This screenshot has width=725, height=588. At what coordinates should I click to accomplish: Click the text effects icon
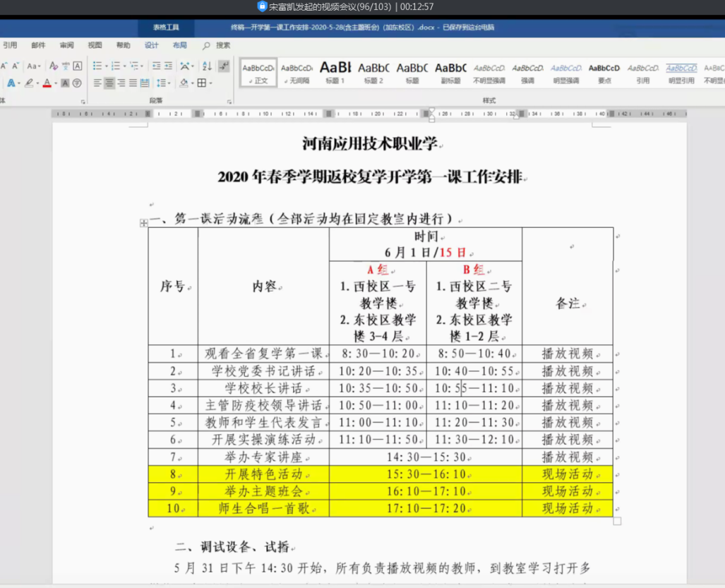pos(11,83)
